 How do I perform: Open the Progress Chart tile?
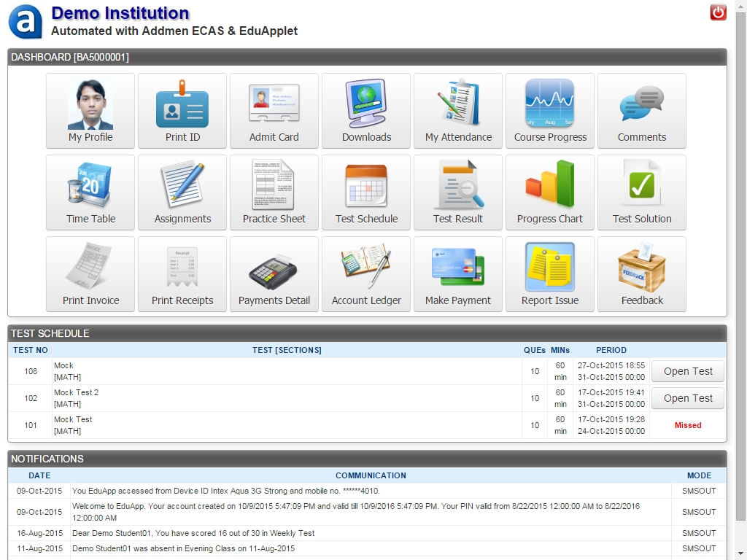tap(550, 192)
